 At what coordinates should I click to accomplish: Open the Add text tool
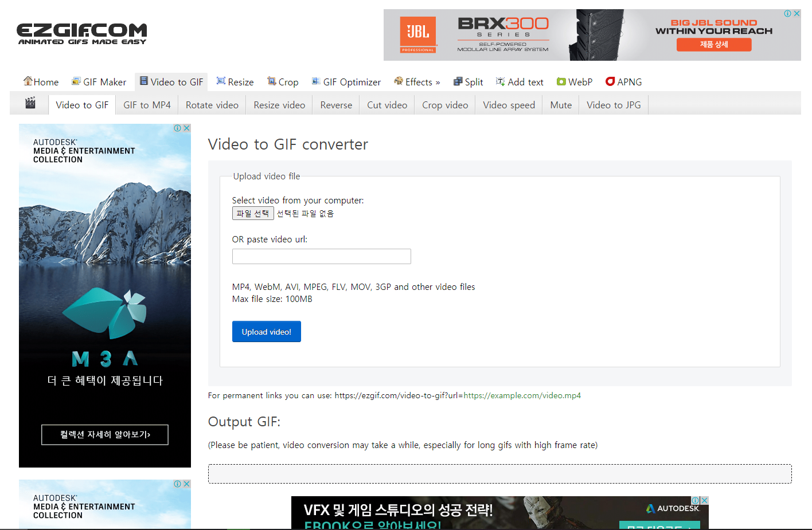[520, 82]
